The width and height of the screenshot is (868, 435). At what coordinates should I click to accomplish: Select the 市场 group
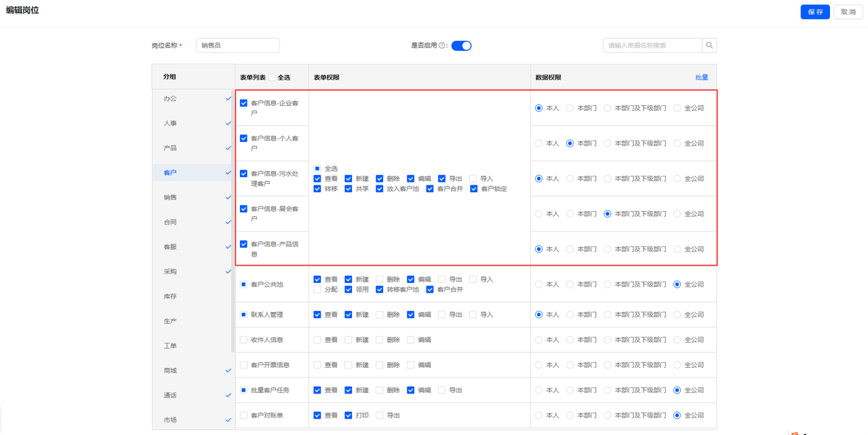(x=193, y=420)
